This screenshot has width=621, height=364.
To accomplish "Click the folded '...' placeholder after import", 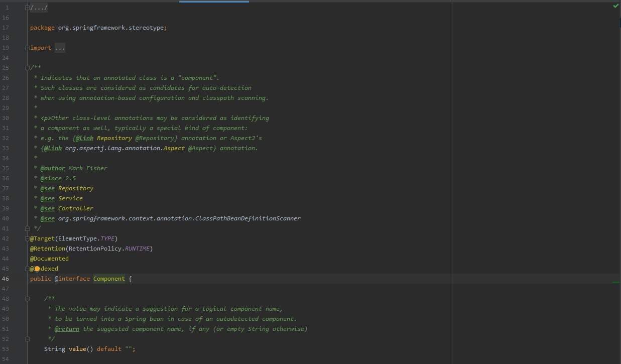I will point(60,48).
